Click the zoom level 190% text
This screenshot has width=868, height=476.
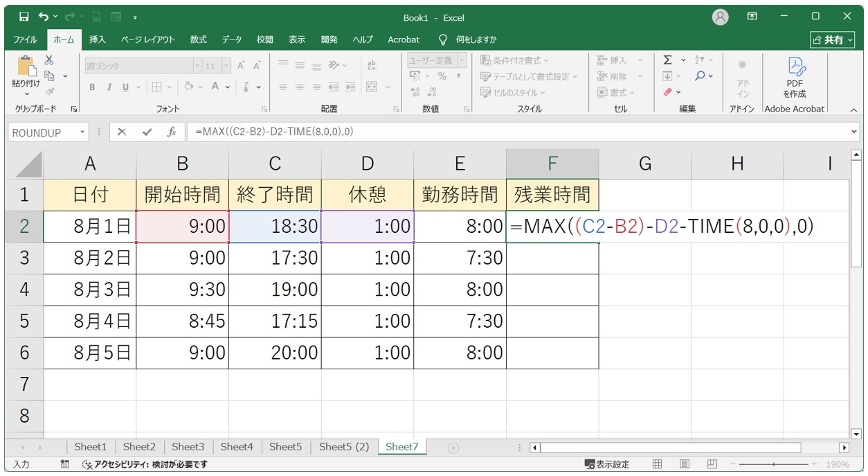click(838, 464)
